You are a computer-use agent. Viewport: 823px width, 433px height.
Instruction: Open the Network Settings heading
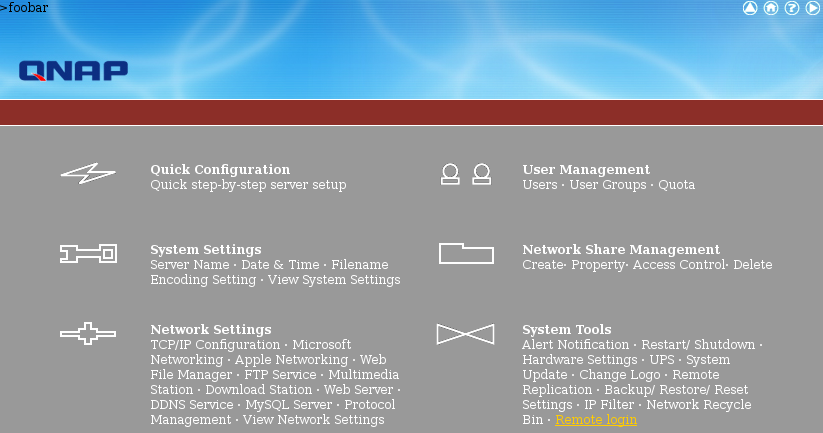(211, 330)
